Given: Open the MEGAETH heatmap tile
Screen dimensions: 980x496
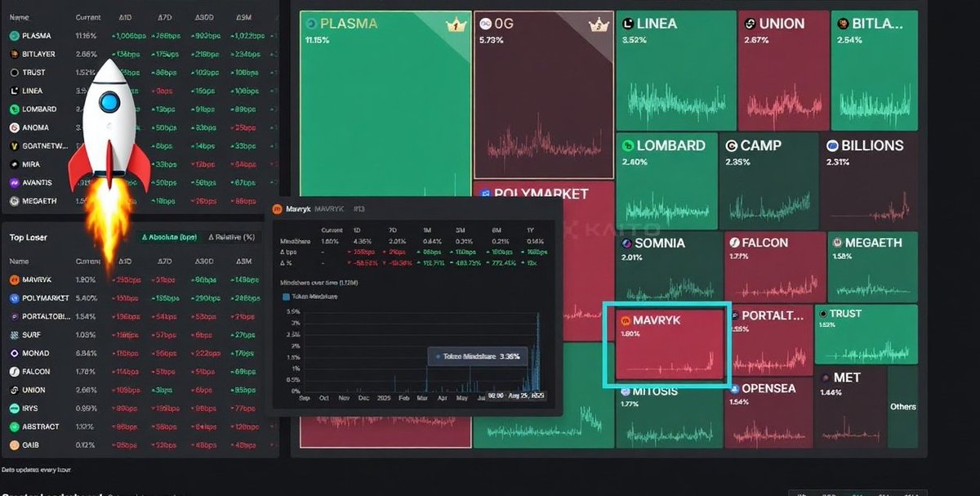Looking at the screenshot, I should click(872, 266).
